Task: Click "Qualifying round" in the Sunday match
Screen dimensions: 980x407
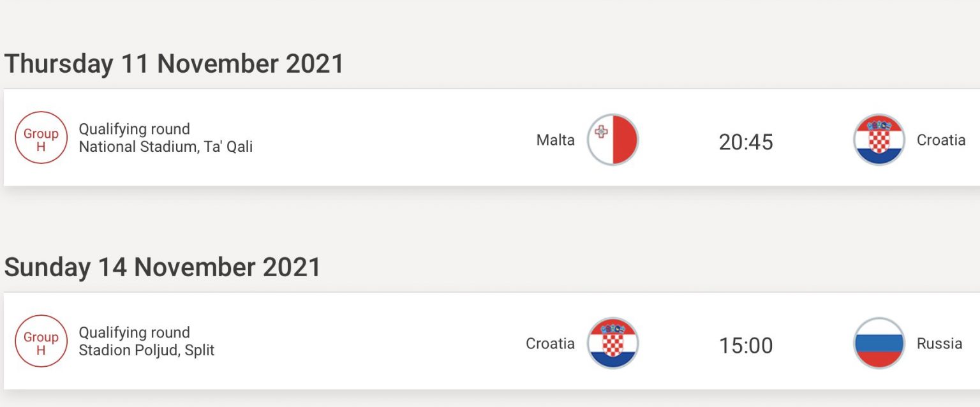Action: click(134, 332)
